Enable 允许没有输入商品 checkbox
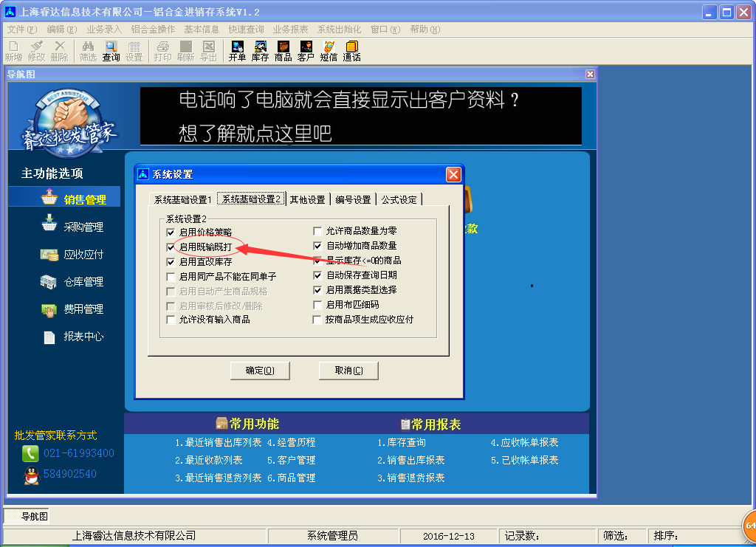 point(171,320)
